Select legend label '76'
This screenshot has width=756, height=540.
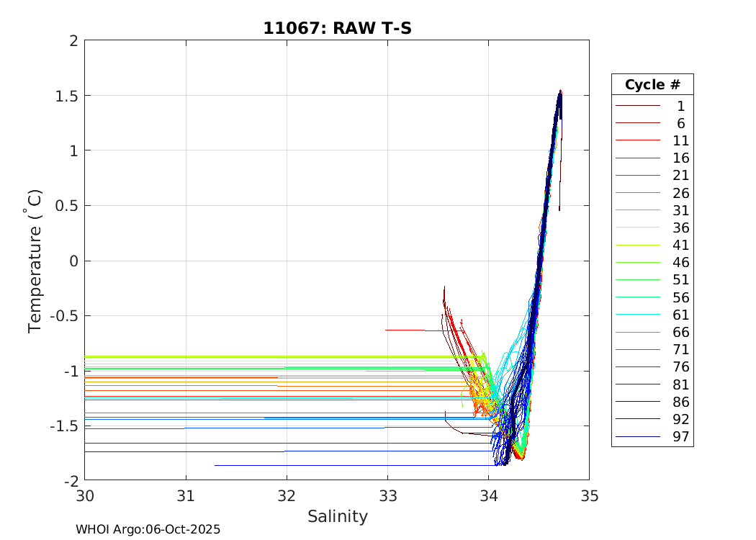pos(680,367)
